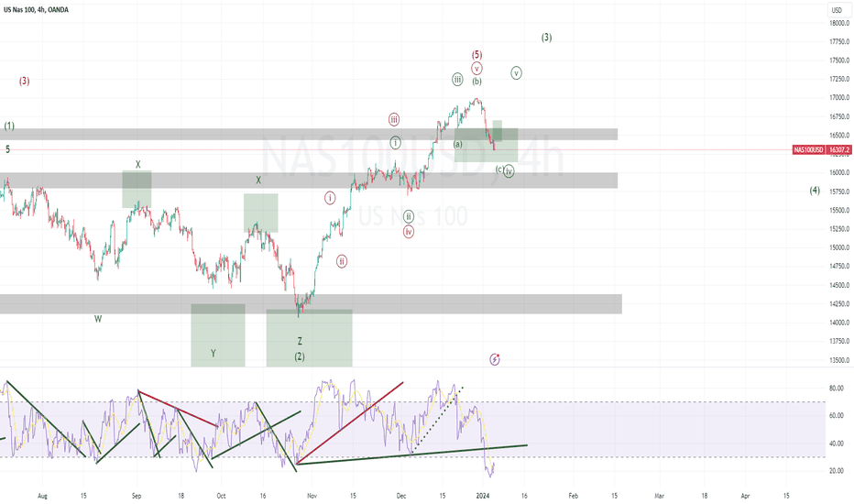Click the 17500.0 price axis label

point(839,60)
